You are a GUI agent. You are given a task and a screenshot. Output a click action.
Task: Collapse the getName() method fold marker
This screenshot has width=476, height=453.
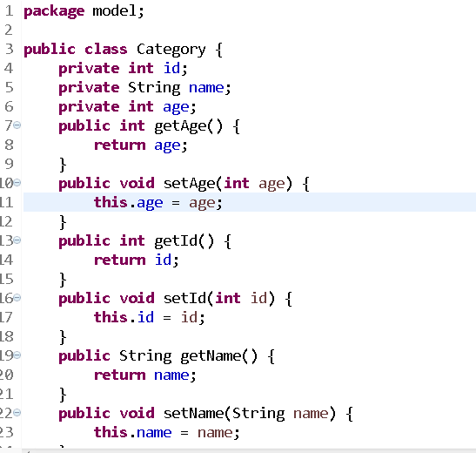[17, 355]
